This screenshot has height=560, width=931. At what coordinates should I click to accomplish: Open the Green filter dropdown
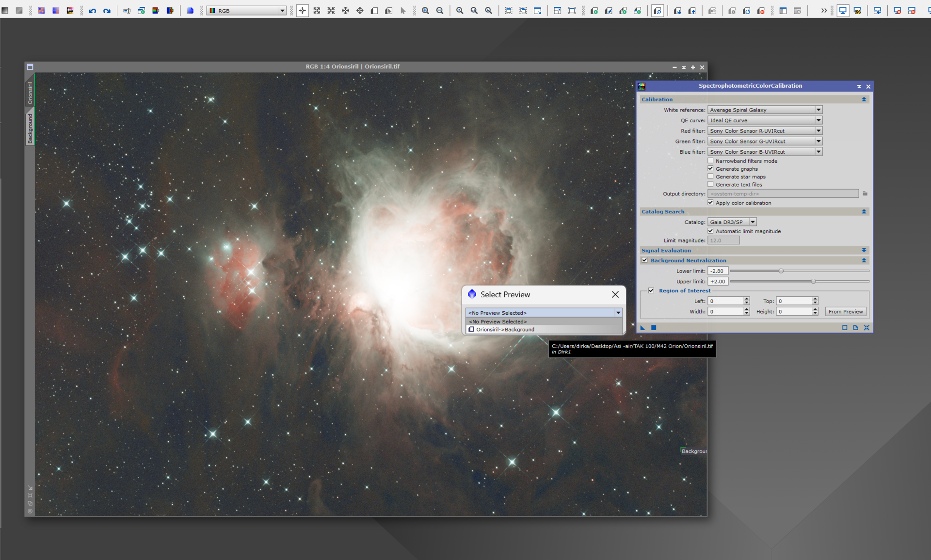765,141
